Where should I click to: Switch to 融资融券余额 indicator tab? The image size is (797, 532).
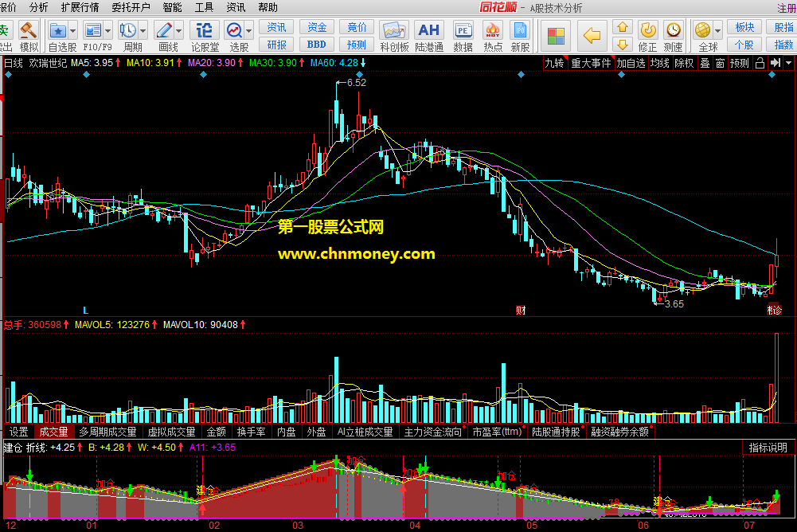pos(619,432)
